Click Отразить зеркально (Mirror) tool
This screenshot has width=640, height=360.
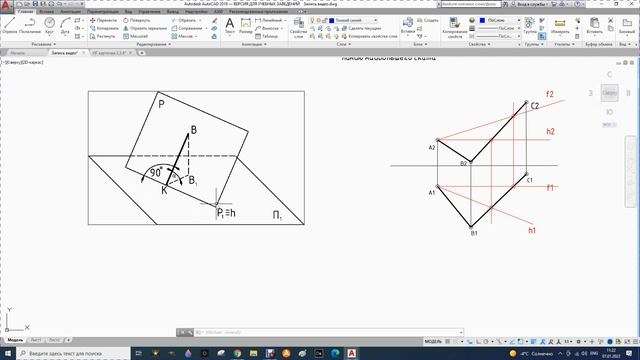click(x=145, y=28)
